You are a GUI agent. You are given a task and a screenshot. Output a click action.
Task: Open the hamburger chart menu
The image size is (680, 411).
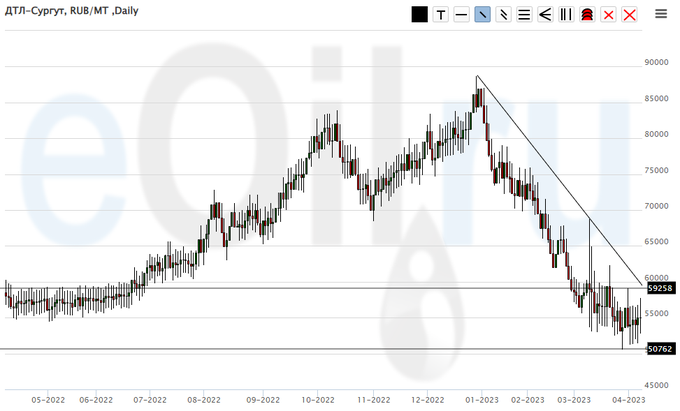pos(661,14)
